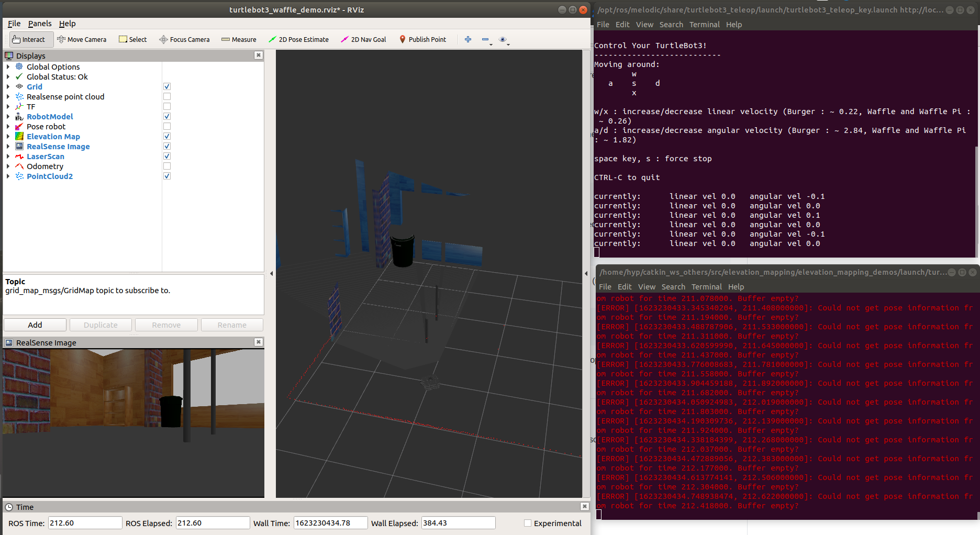This screenshot has width=980, height=535.
Task: Activate the Move Camera tool
Action: 82,39
